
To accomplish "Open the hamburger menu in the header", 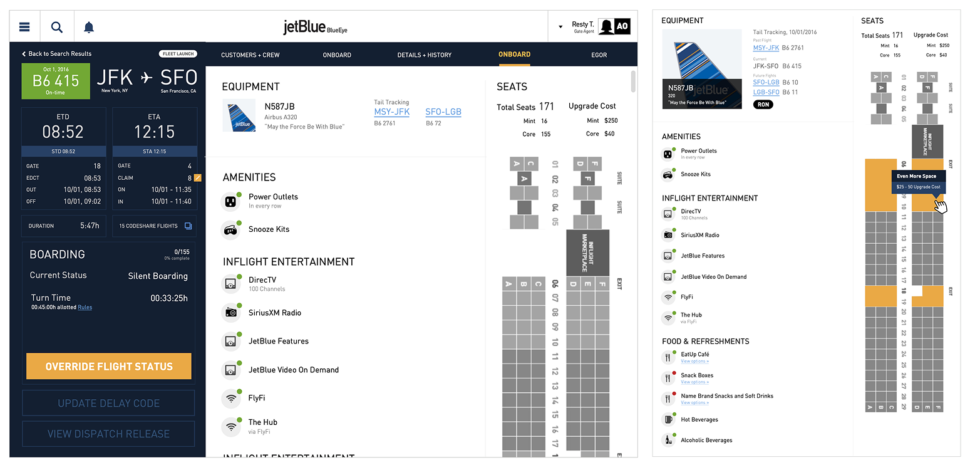I will point(24,27).
